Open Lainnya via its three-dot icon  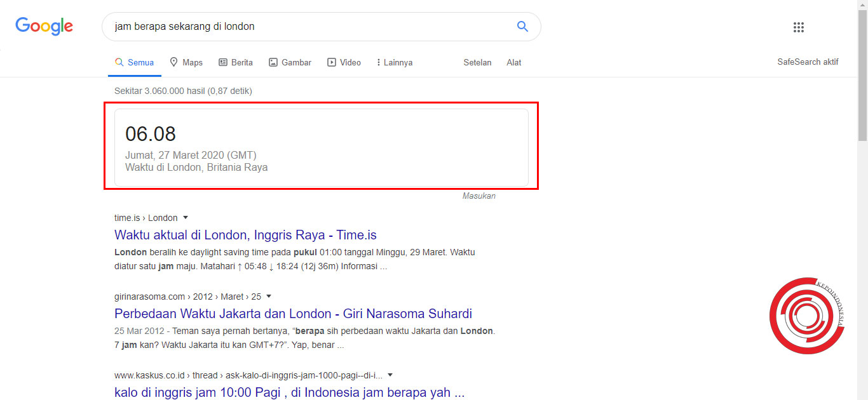[x=377, y=62]
